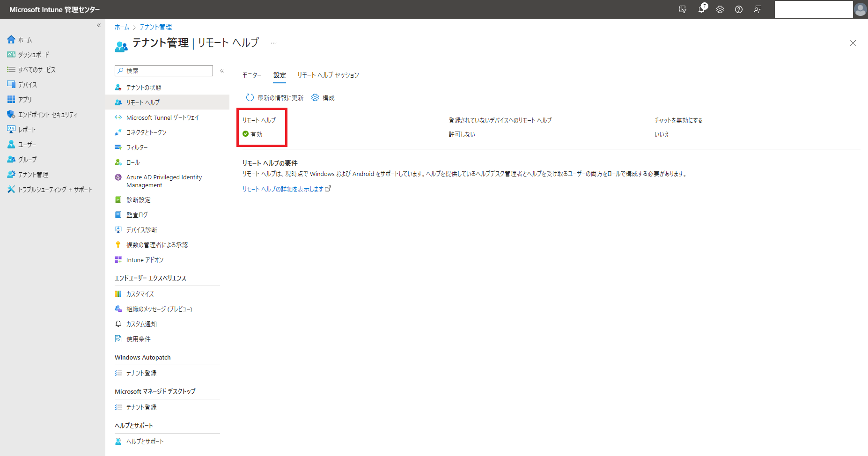Open グループ with its people icon
Image resolution: width=868 pixels, height=456 pixels.
pos(12,159)
